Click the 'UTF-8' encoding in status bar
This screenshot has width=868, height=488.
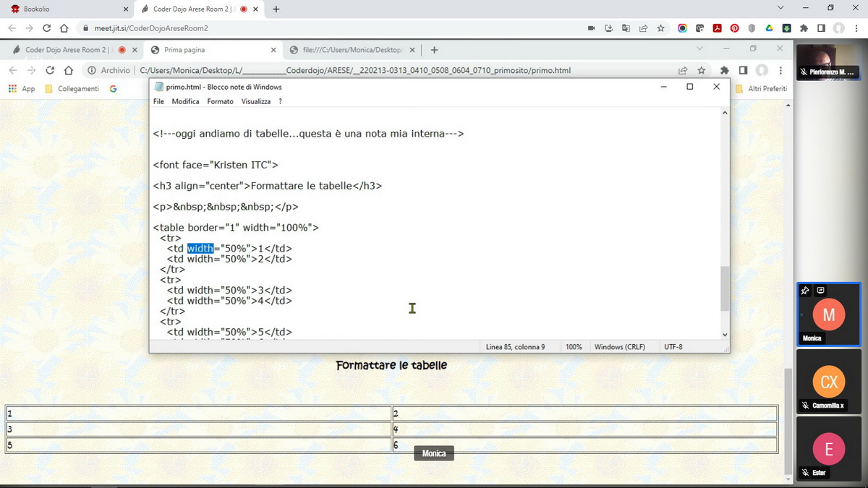click(x=673, y=347)
